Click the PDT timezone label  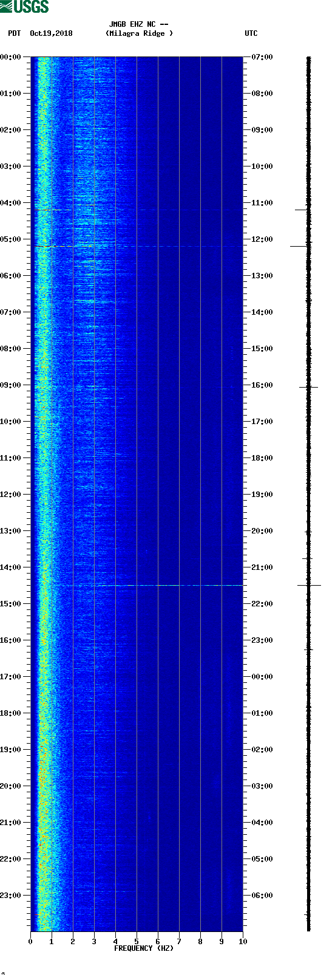(x=15, y=33)
